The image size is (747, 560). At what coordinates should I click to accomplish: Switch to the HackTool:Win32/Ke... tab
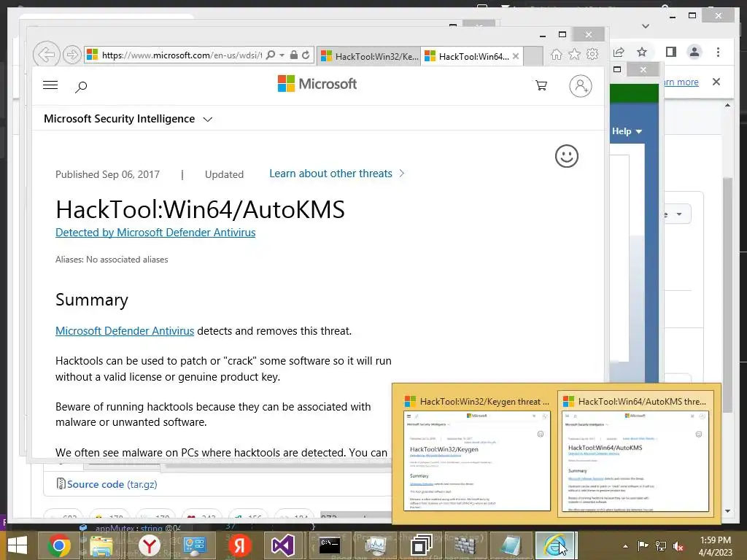pos(368,56)
